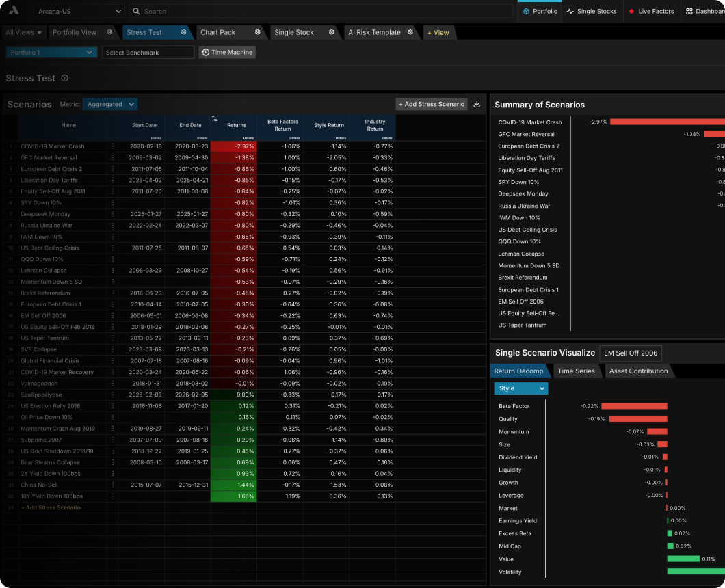Viewport: 725px width, 588px height.
Task: Open settings gear on Stress Test tab
Action: [x=183, y=32]
